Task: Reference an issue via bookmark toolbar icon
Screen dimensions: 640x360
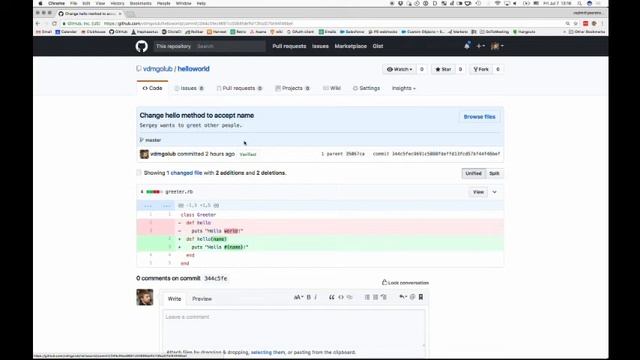Action: 421,297
